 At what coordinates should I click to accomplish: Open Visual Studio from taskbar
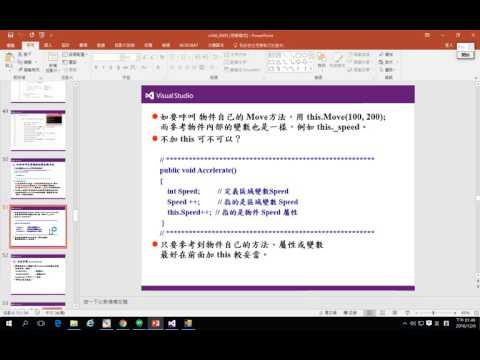(172, 323)
